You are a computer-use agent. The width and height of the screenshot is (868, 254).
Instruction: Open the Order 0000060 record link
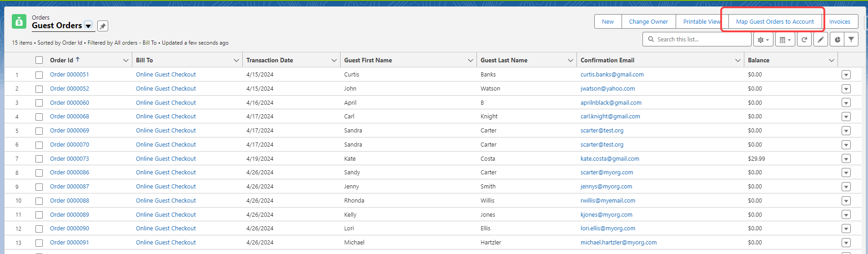pos(70,103)
